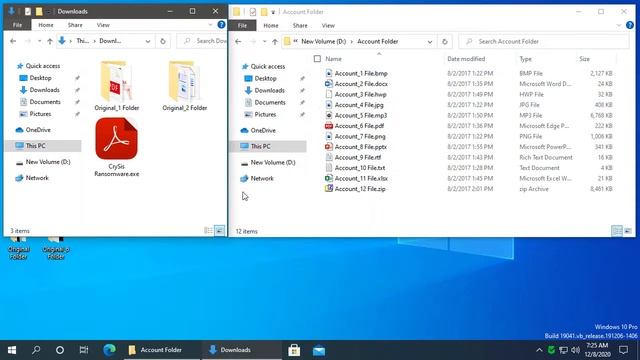Open recent locations dropdown in Downloads window
This screenshot has width=640, height=360.
[39, 41]
